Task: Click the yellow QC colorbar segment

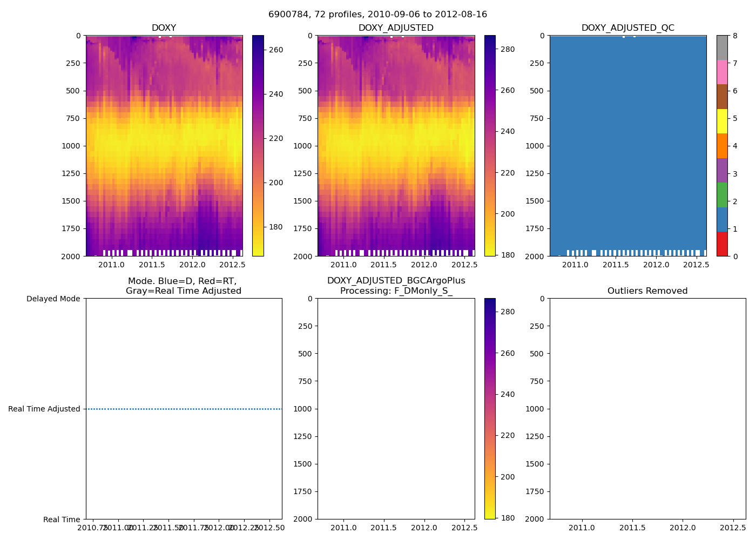Action: click(x=722, y=122)
